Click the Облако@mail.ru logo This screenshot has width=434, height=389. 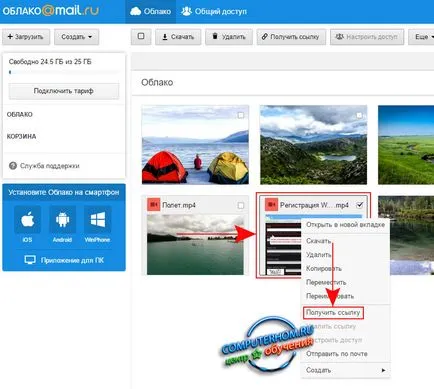[50, 11]
